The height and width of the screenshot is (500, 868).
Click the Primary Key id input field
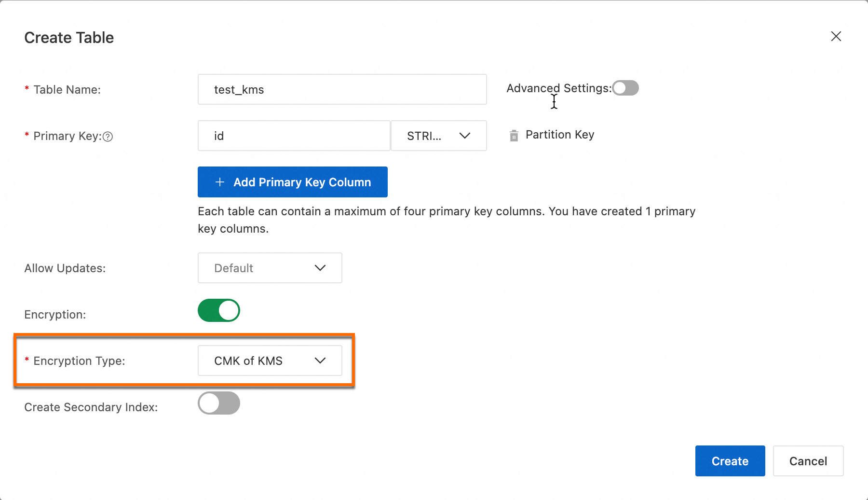pyautogui.click(x=294, y=136)
